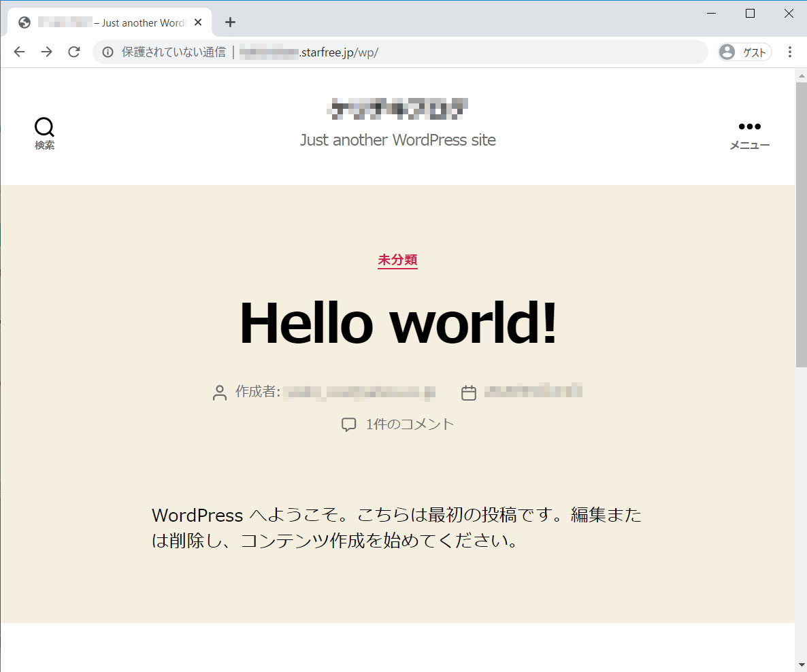The width and height of the screenshot is (807, 672).
Task: Click the blurred author name link
Action: pyautogui.click(x=360, y=392)
